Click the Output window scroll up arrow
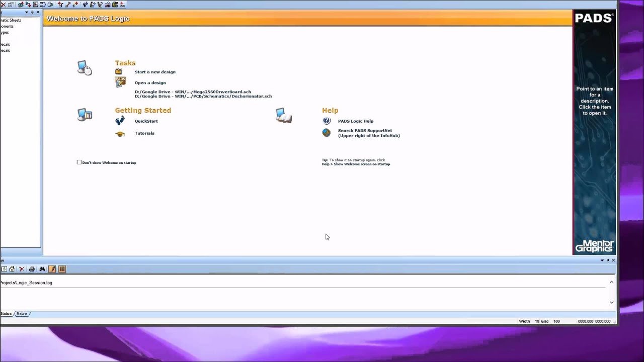The width and height of the screenshot is (644, 362). coord(611,282)
